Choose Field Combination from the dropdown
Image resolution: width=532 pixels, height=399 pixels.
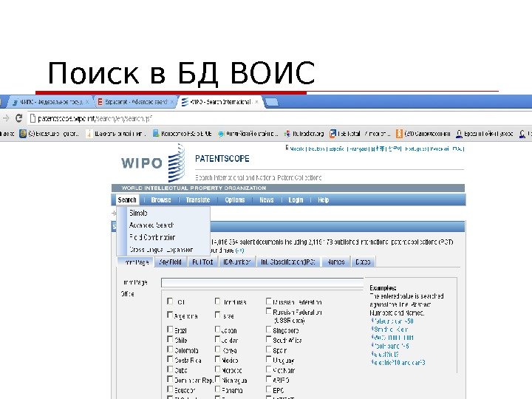tap(152, 237)
